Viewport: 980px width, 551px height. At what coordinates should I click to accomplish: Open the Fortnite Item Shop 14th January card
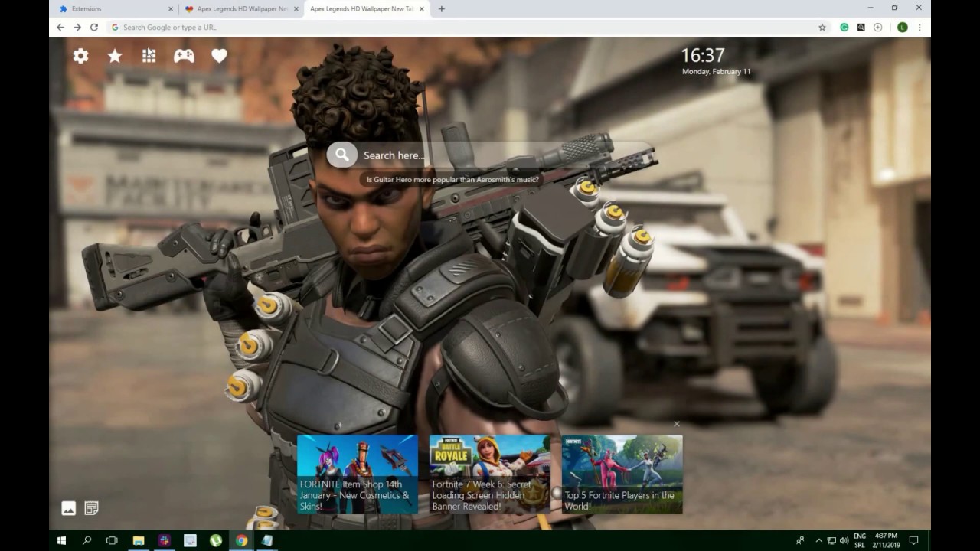[358, 474]
